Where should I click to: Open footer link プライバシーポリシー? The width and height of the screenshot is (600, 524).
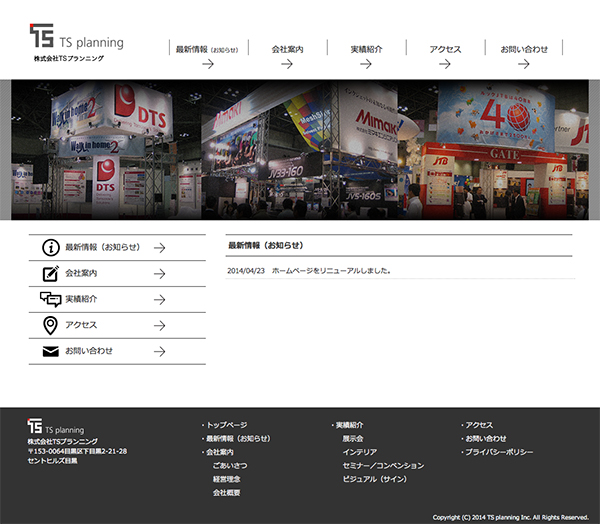[x=499, y=452]
